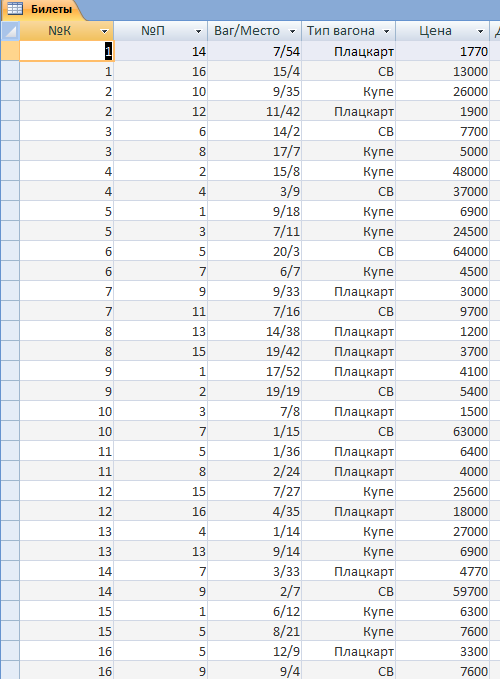
Task: Click the Ваг/Место cell 3/9
Action: click(x=255, y=191)
